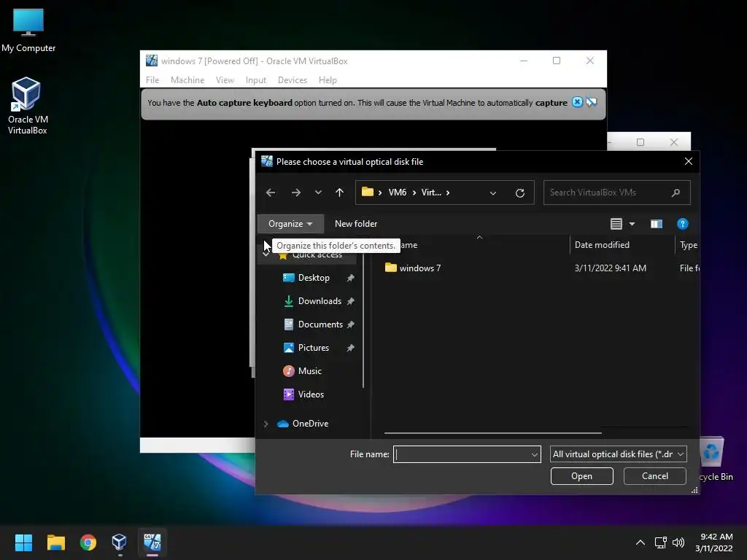Screen dimensions: 747x560
Task: Click the notification's don't-show-again icon
Action: [x=591, y=102]
